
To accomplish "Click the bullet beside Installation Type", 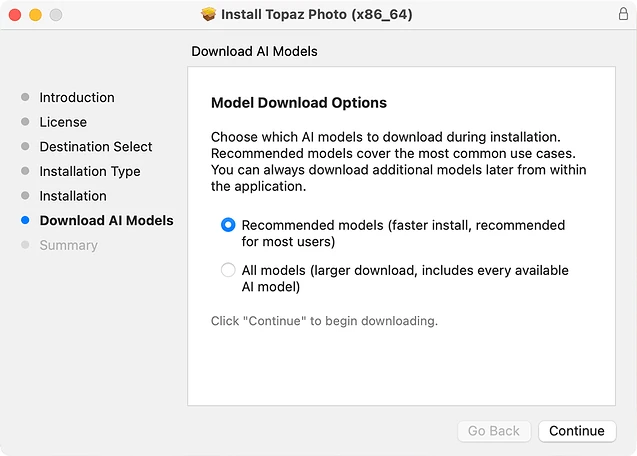I will (x=25, y=172).
